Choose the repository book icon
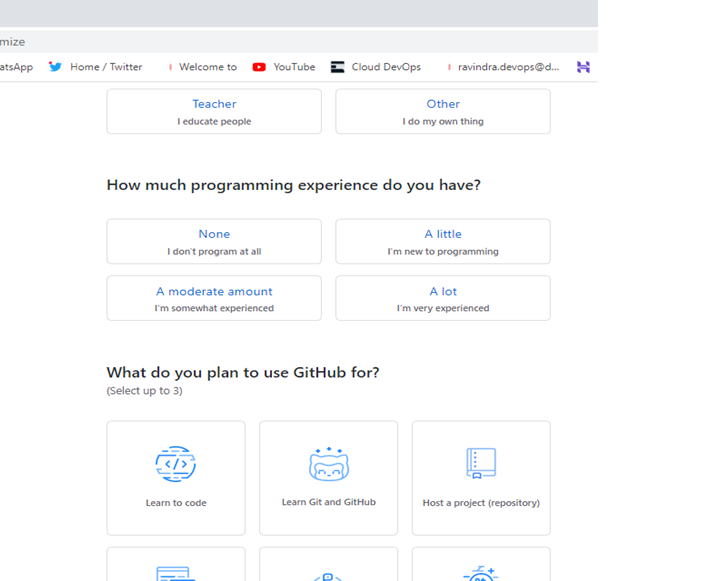This screenshot has height=581, width=704. click(481, 463)
